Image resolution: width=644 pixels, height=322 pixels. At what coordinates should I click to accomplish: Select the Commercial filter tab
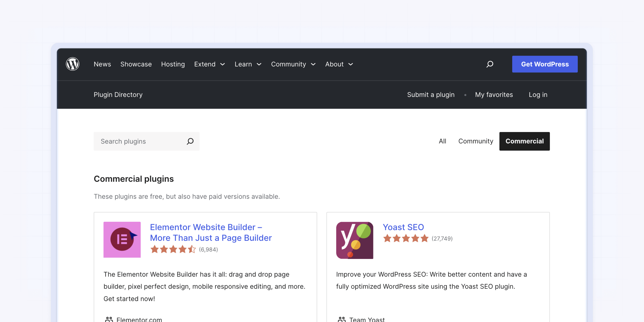pyautogui.click(x=524, y=141)
